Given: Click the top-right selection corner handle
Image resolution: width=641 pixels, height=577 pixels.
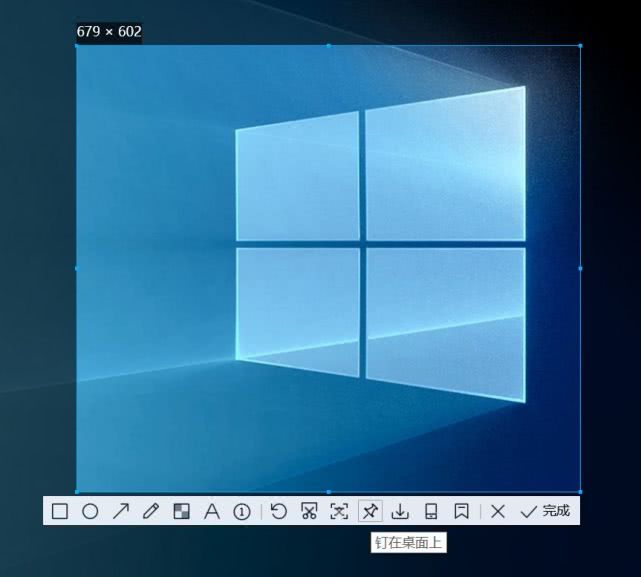Looking at the screenshot, I should [x=580, y=46].
